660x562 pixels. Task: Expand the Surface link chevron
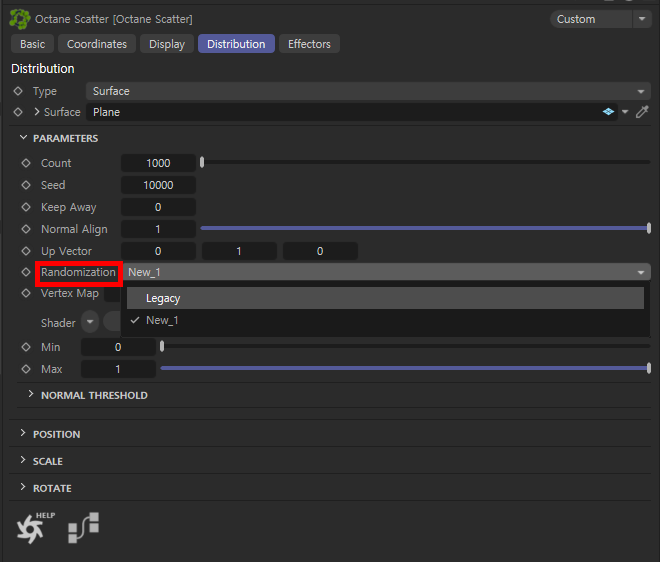(x=37, y=112)
